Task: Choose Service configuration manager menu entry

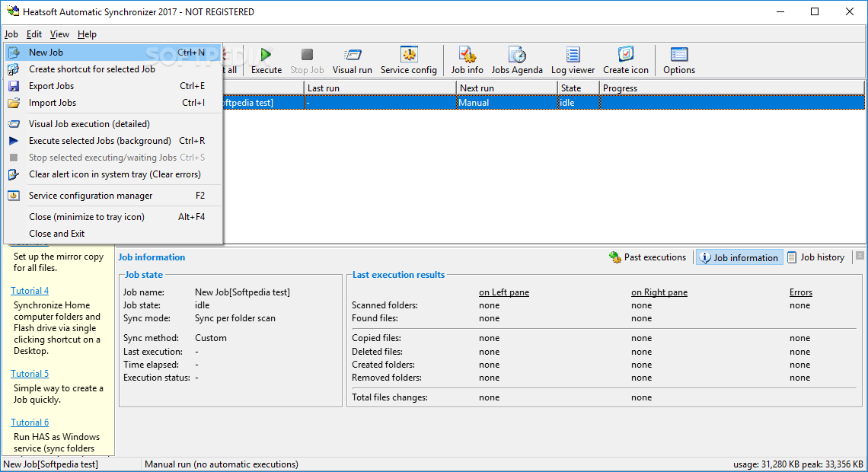Action: click(x=113, y=196)
